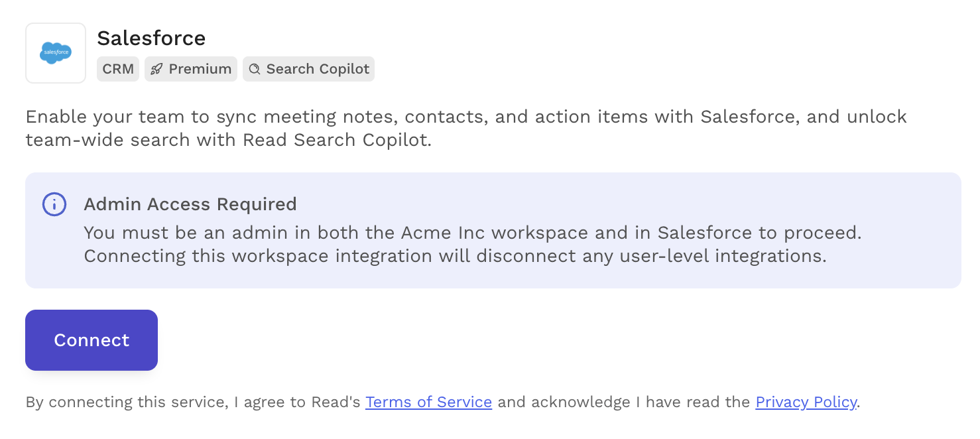Screen dimensions: 980x439
Task: Click the "Connecting this workspace integration" warning sentence
Action: (x=455, y=257)
